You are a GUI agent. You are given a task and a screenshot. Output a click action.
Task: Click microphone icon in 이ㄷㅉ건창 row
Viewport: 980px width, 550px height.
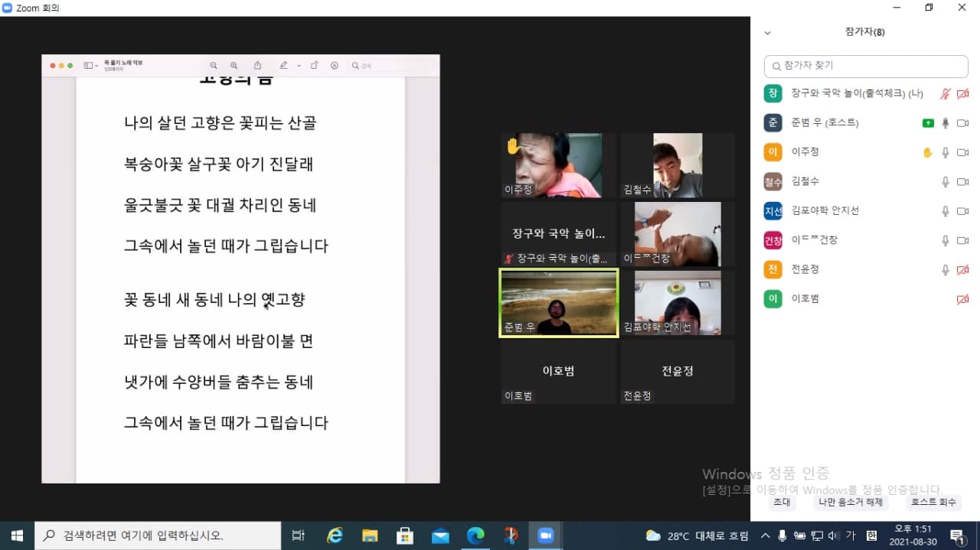tap(946, 240)
